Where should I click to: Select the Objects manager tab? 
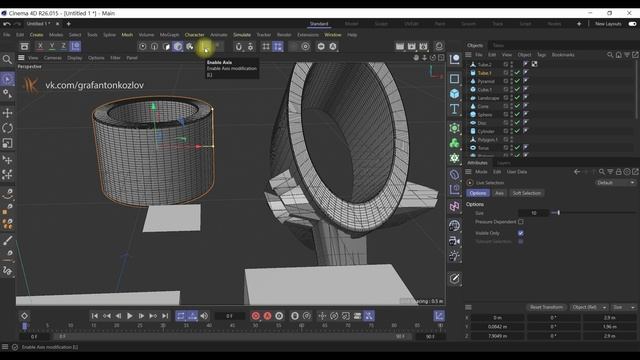(x=475, y=45)
